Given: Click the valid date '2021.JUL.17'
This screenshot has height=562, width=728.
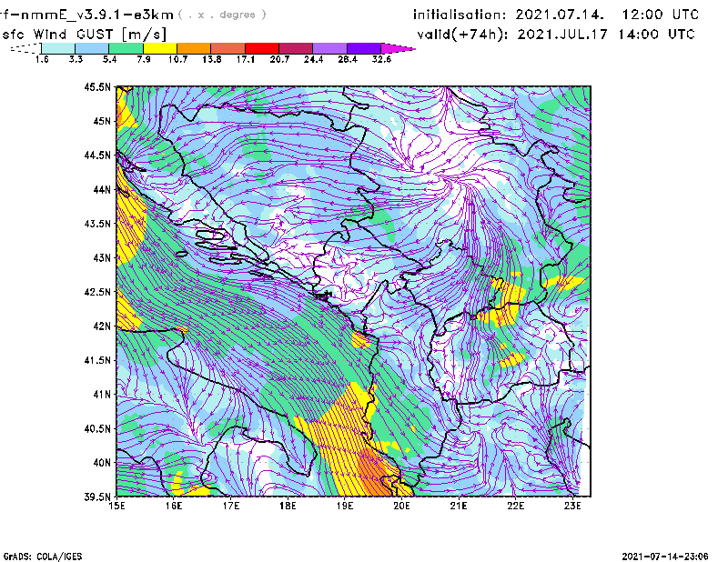Looking at the screenshot, I should coord(562,35).
